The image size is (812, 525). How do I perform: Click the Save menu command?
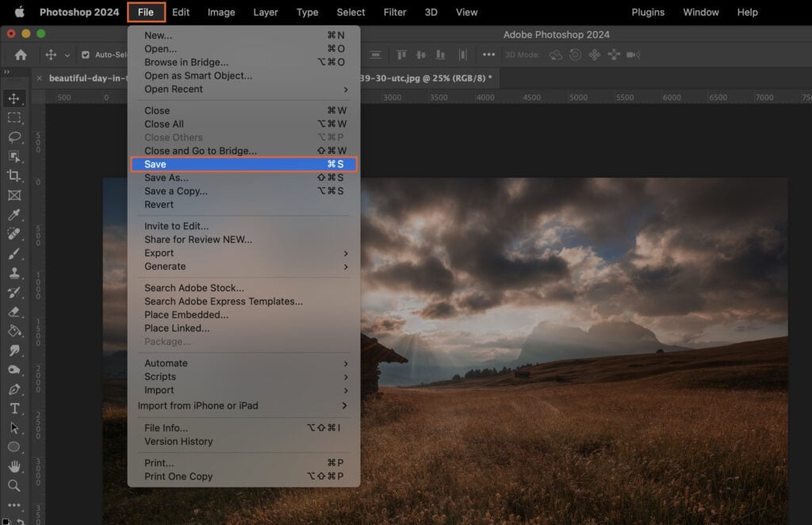[x=190, y=163]
